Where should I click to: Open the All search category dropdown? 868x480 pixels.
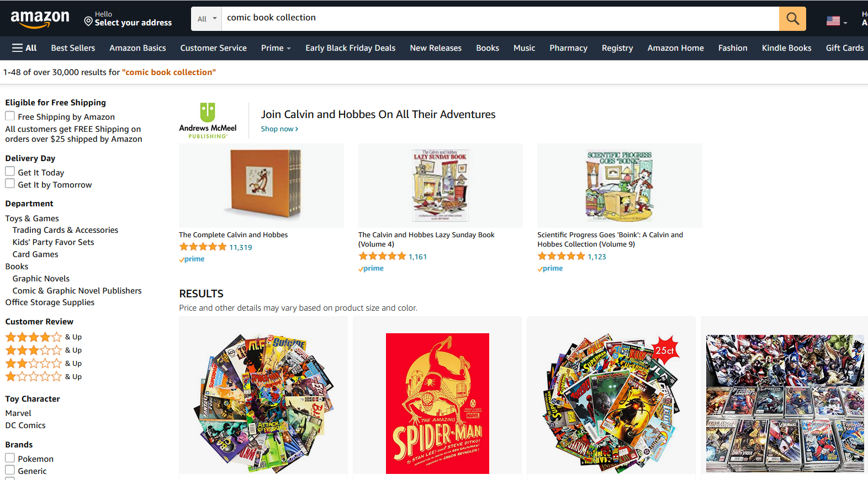[207, 19]
